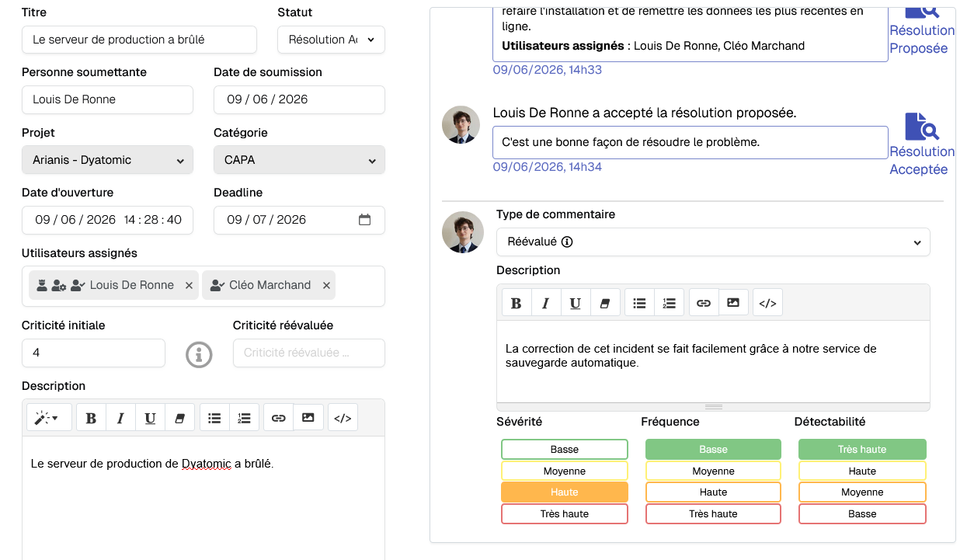Image resolution: width=974 pixels, height=560 pixels.
Task: Select Haute under Détectabilité
Action: click(862, 471)
